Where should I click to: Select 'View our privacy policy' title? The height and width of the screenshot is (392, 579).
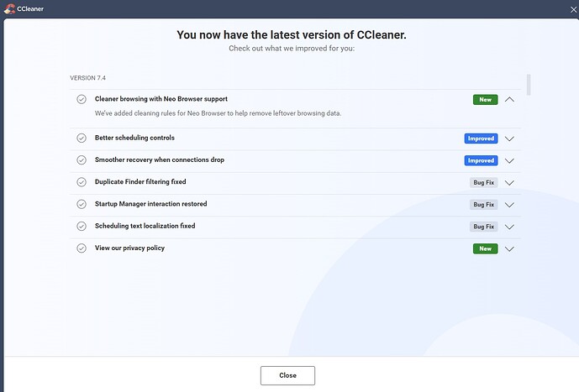[129, 248]
